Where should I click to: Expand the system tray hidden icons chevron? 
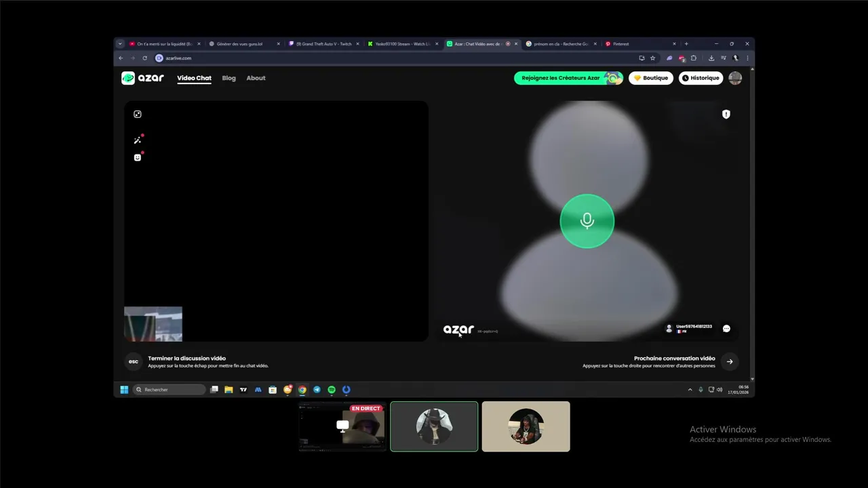pyautogui.click(x=690, y=390)
